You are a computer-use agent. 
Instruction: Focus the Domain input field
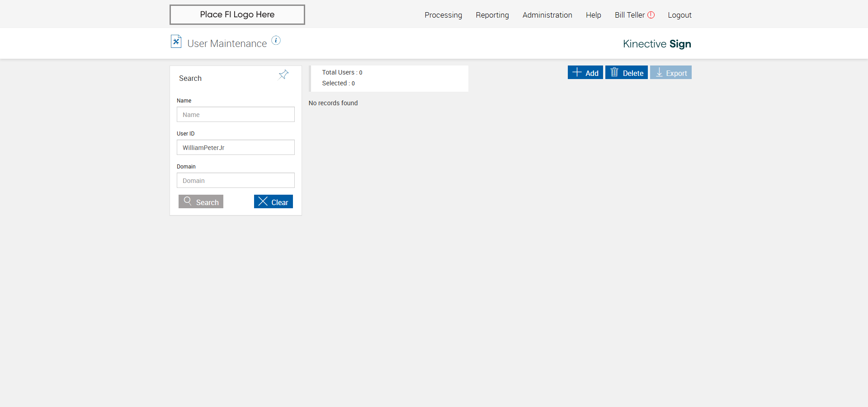point(236,180)
